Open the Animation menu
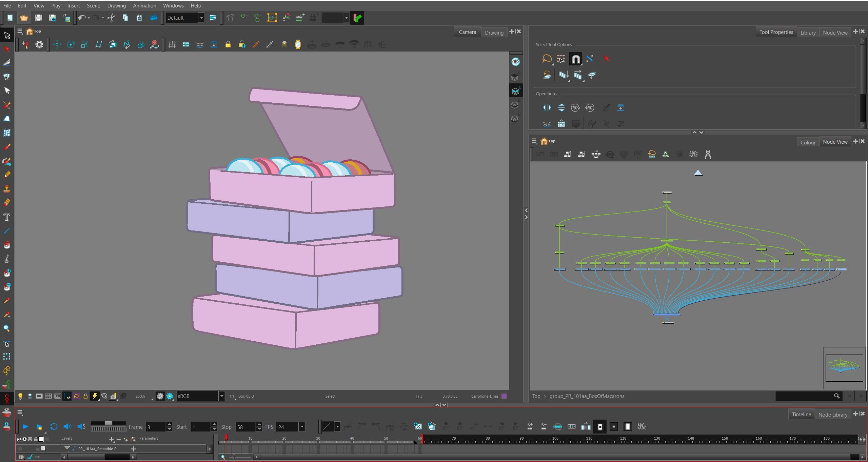Viewport: 868px width, 462px height. (x=144, y=5)
